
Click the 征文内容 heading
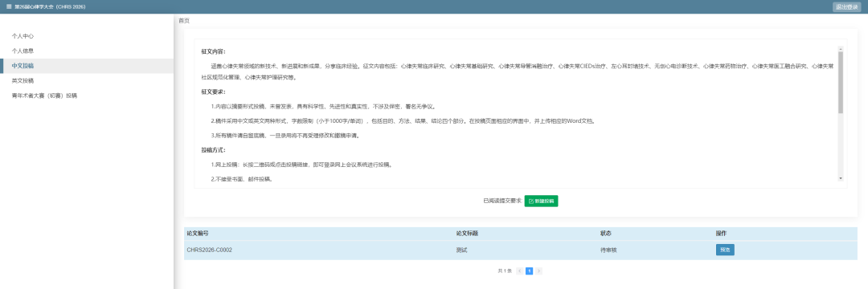pos(213,51)
